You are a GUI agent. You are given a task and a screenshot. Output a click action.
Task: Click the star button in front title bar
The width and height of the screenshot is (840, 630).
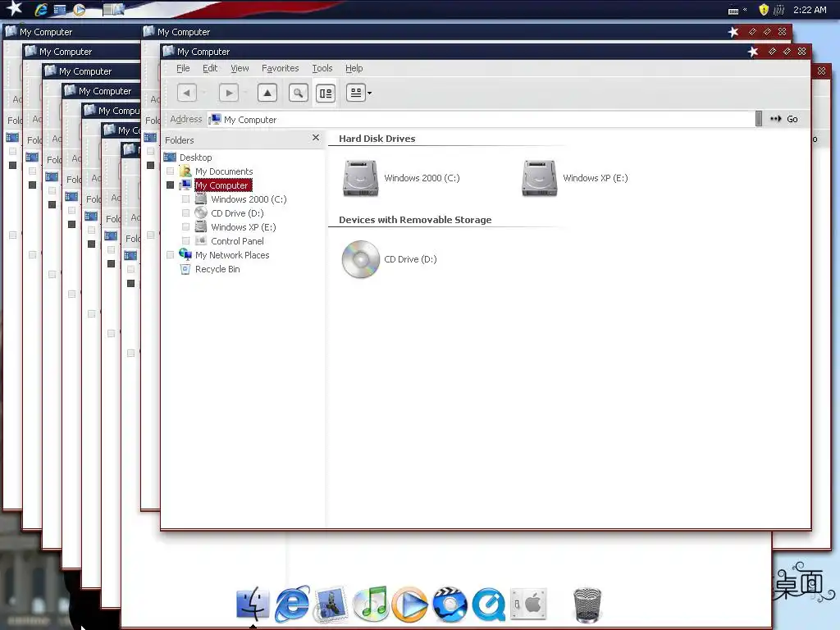point(753,52)
